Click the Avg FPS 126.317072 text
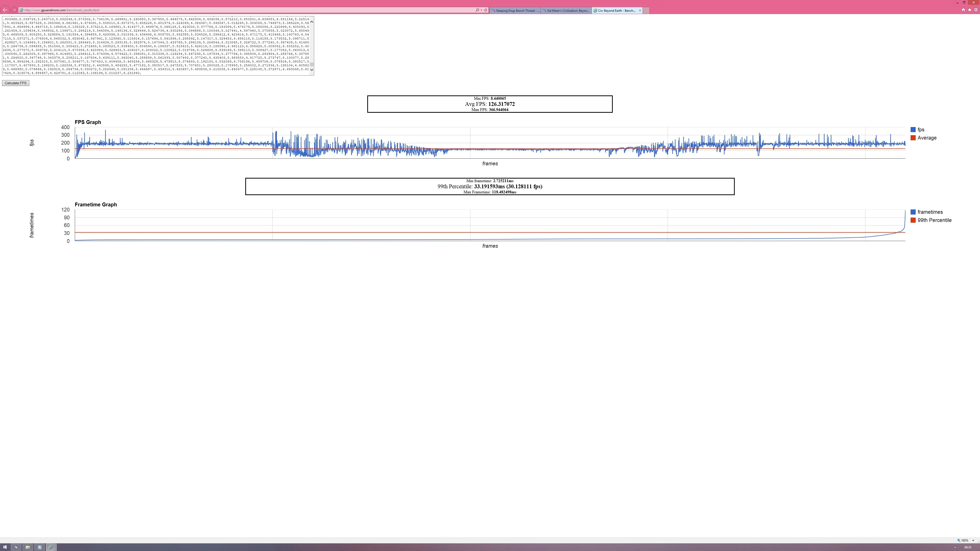980x551 pixels. [x=490, y=104]
